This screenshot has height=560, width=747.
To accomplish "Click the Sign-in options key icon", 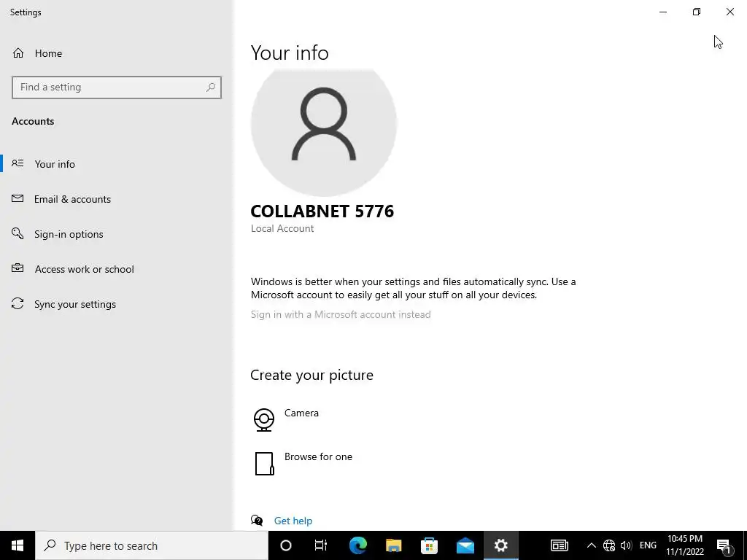I will pyautogui.click(x=18, y=233).
